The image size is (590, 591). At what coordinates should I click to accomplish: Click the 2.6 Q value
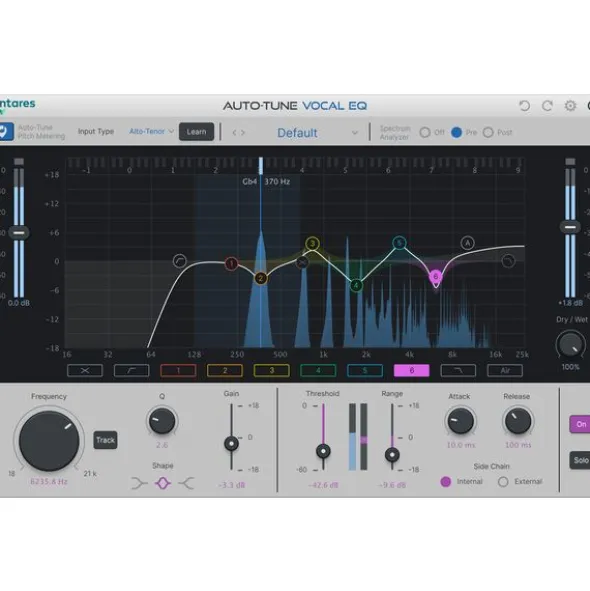pos(162,445)
